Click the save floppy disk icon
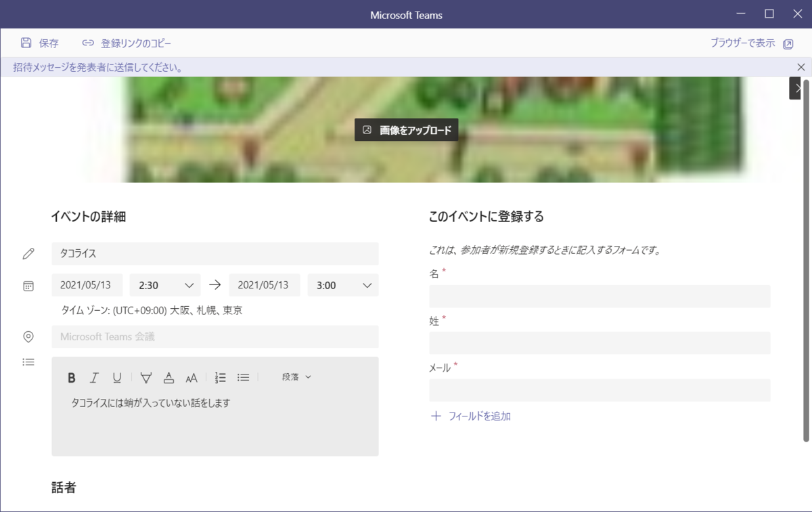The image size is (812, 512). click(26, 43)
